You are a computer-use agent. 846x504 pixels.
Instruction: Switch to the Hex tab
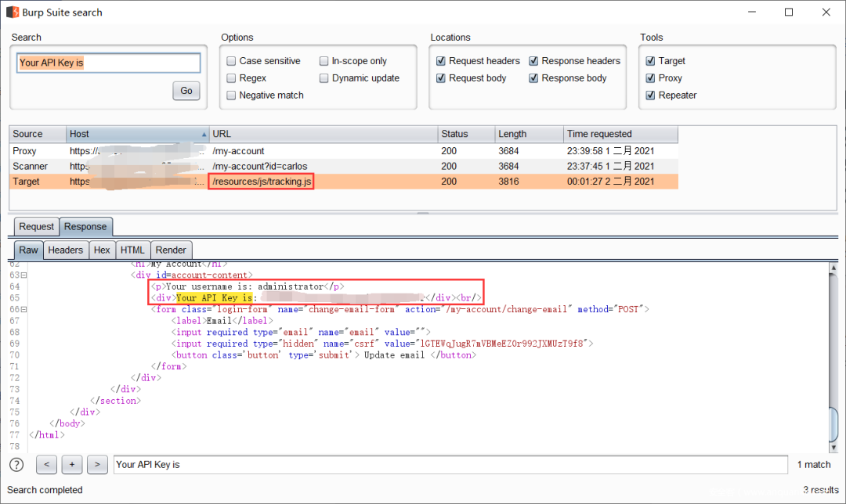pyautogui.click(x=101, y=250)
